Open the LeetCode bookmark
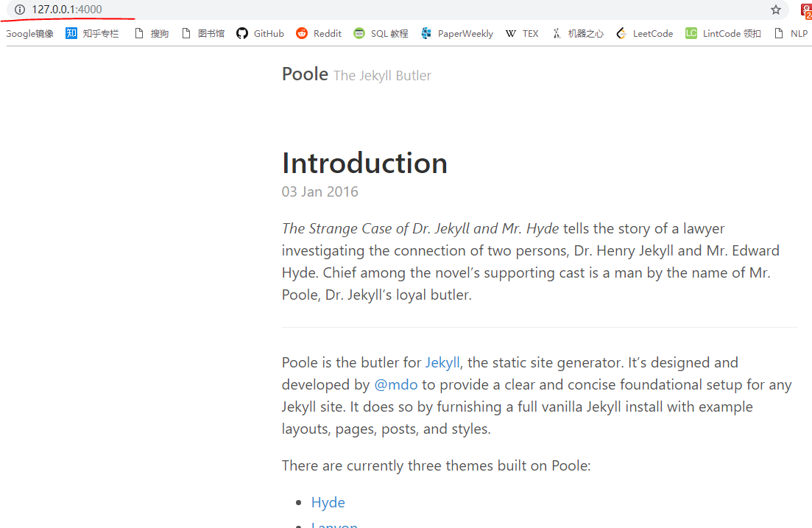This screenshot has width=812, height=528. [645, 34]
